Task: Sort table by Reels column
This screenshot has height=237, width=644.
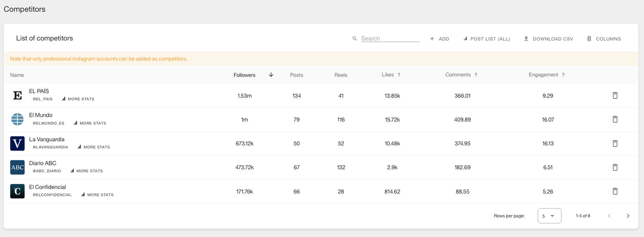Action: 341,75
